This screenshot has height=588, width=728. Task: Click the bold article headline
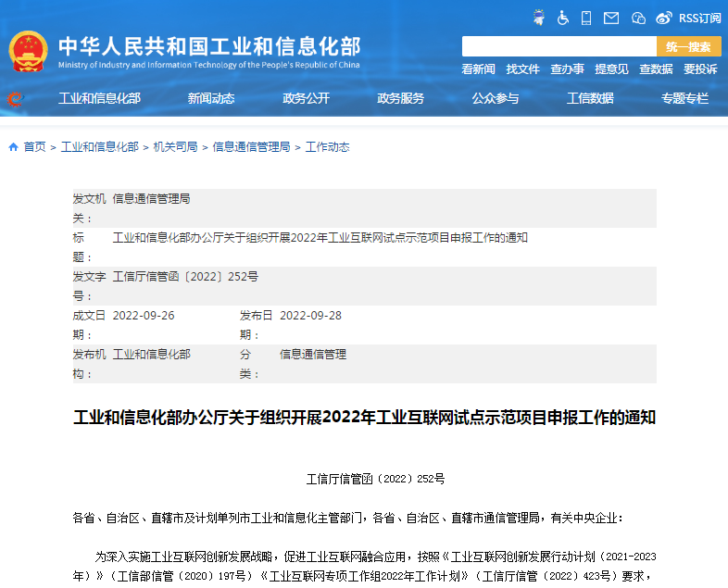coord(365,418)
